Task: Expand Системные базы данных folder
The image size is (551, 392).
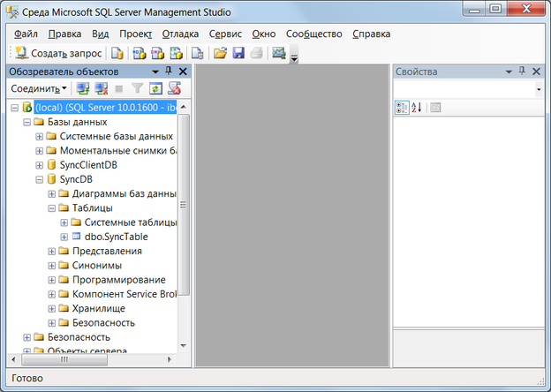Action: click(40, 137)
